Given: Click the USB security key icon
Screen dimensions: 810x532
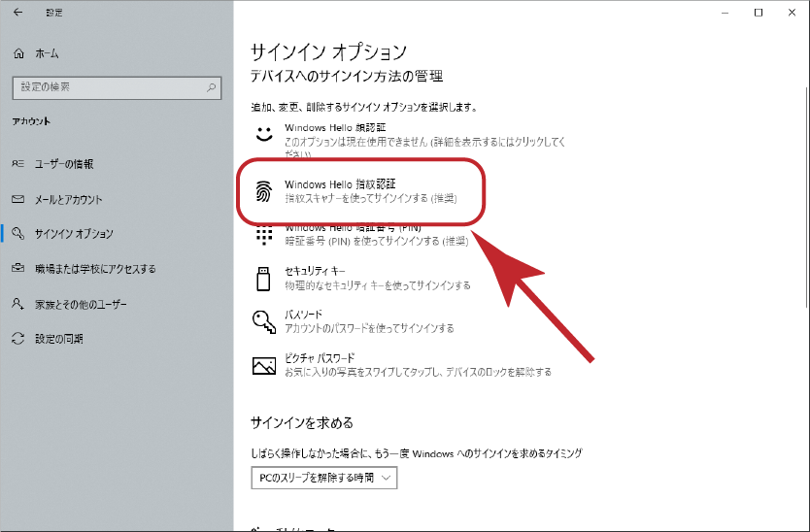Looking at the screenshot, I should [x=263, y=279].
